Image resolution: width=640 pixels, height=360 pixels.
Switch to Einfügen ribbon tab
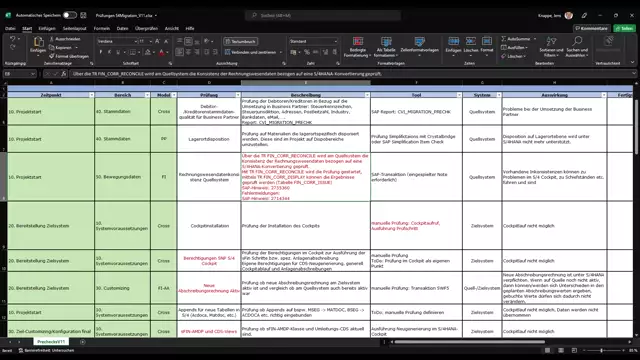tap(47, 29)
